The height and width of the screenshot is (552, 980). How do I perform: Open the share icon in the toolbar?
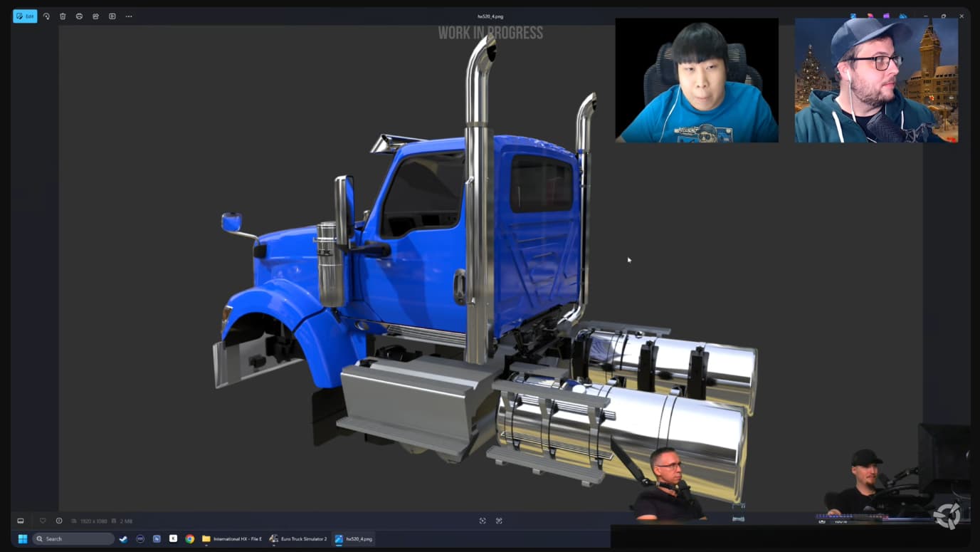pyautogui.click(x=95, y=16)
